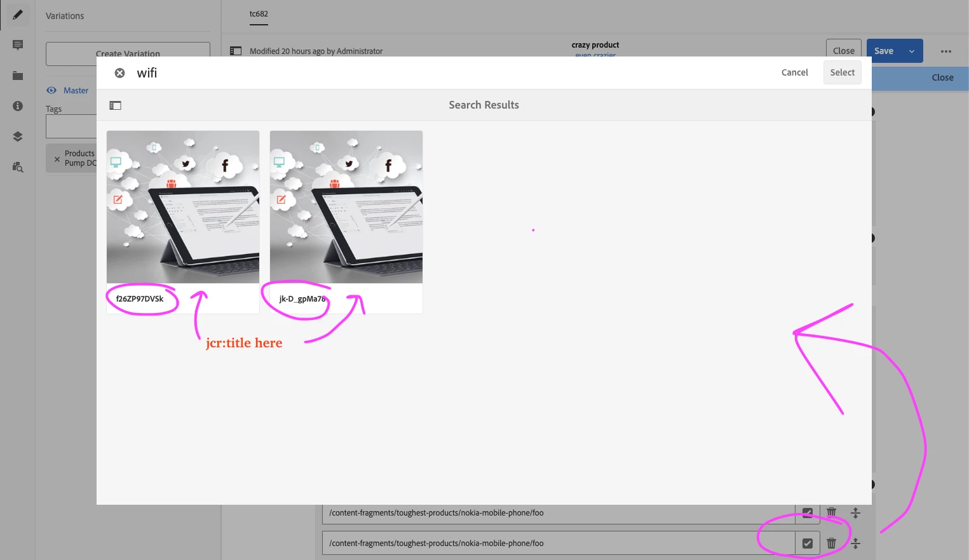Image resolution: width=969 pixels, height=560 pixels.
Task: Click Create Variation button
Action: tap(128, 53)
